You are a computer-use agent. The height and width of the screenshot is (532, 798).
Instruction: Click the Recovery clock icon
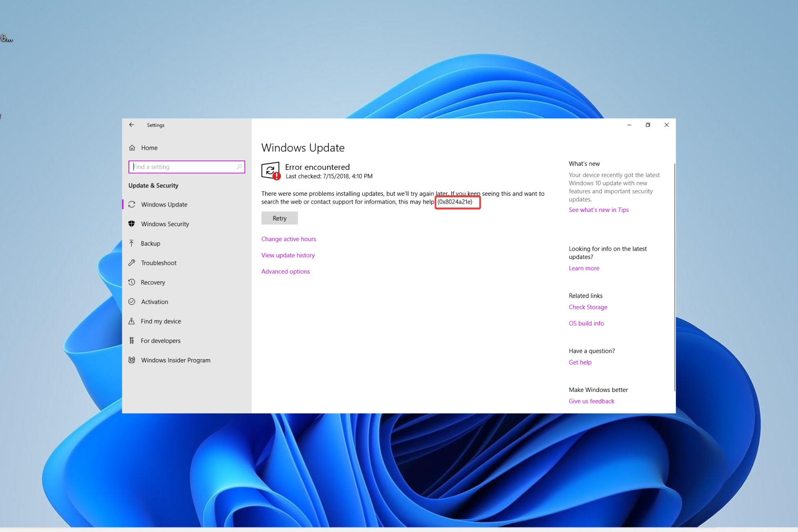coord(132,282)
